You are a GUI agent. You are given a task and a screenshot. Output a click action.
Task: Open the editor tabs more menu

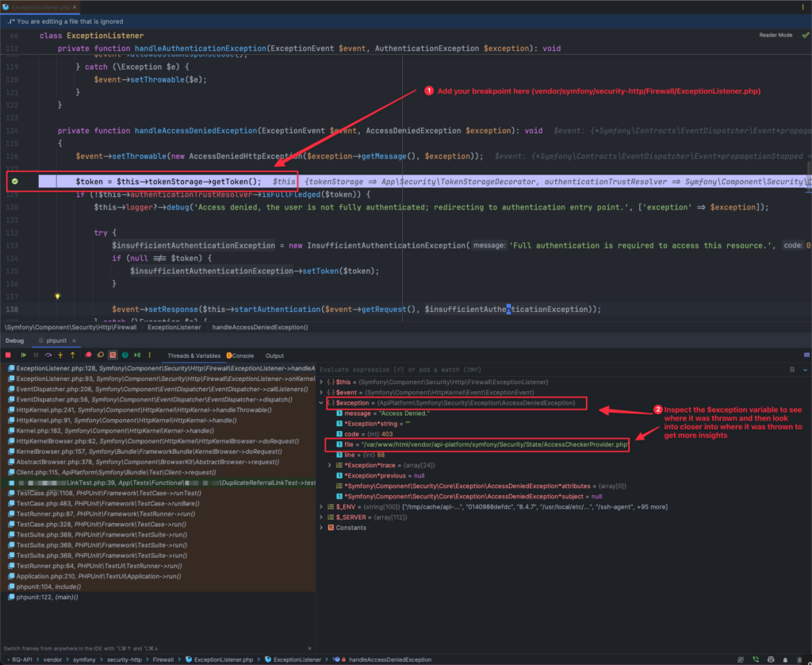pyautogui.click(x=803, y=7)
